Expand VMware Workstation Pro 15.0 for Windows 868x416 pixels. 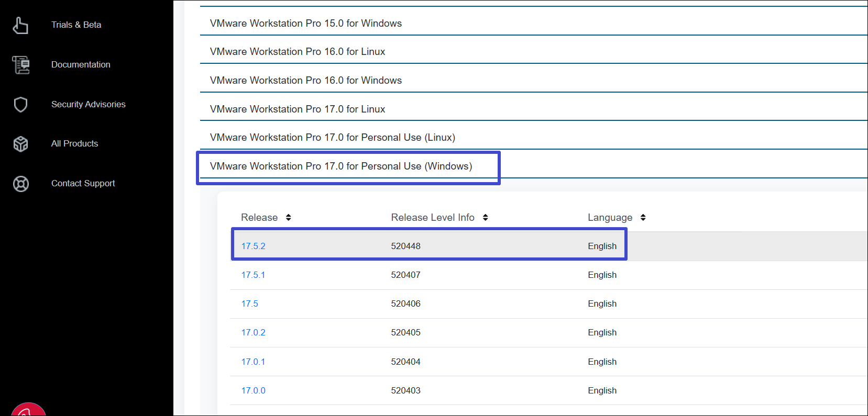[x=306, y=24]
